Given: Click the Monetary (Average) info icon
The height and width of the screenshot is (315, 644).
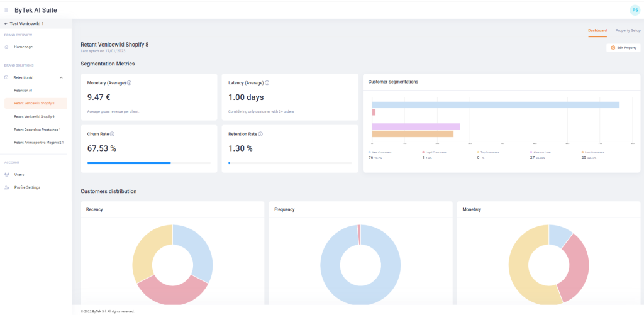Looking at the screenshot, I should [x=129, y=82].
